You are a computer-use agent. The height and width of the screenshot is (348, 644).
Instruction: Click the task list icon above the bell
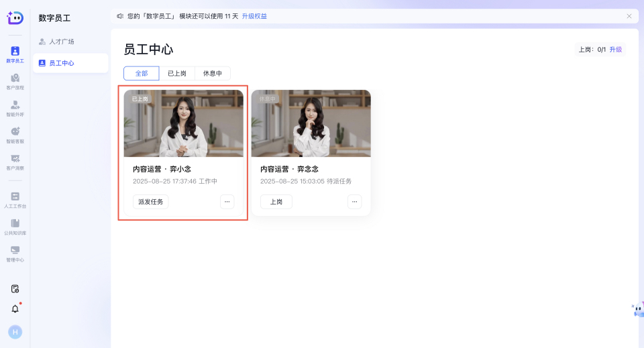click(15, 288)
